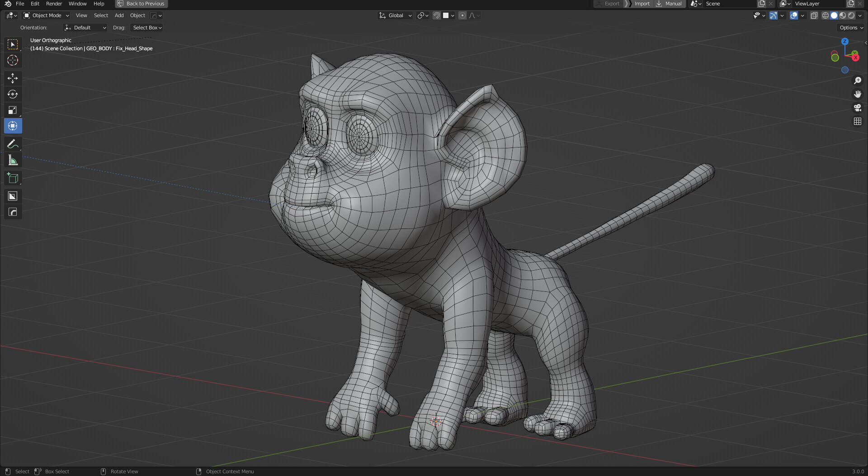Viewport: 868px width, 476px height.
Task: Activate the Move tool
Action: [13, 78]
